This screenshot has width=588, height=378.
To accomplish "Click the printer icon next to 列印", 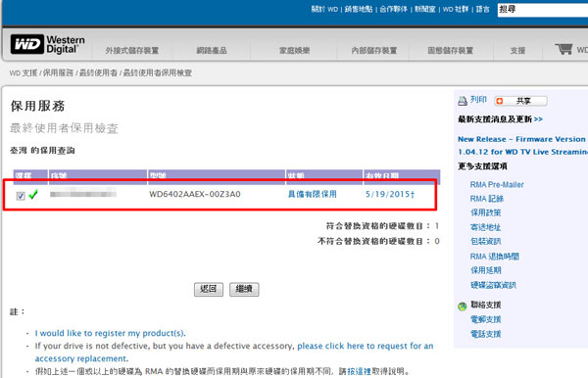I will (x=463, y=101).
